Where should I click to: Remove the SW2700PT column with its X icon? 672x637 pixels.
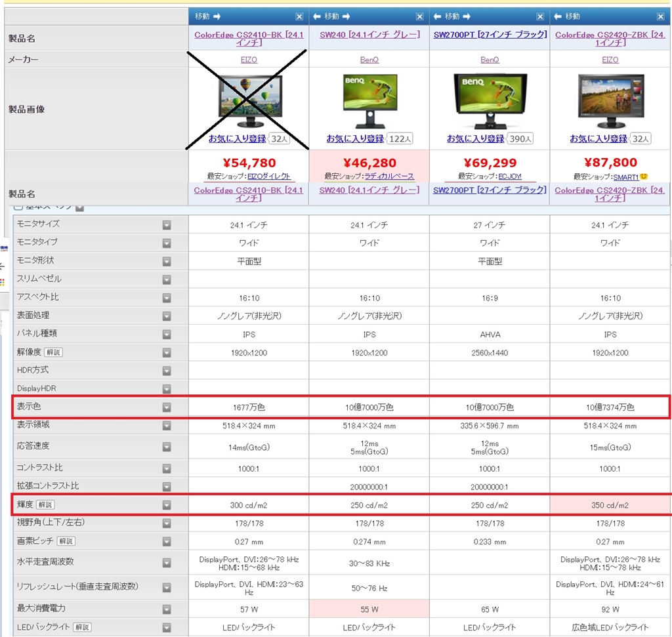(540, 16)
